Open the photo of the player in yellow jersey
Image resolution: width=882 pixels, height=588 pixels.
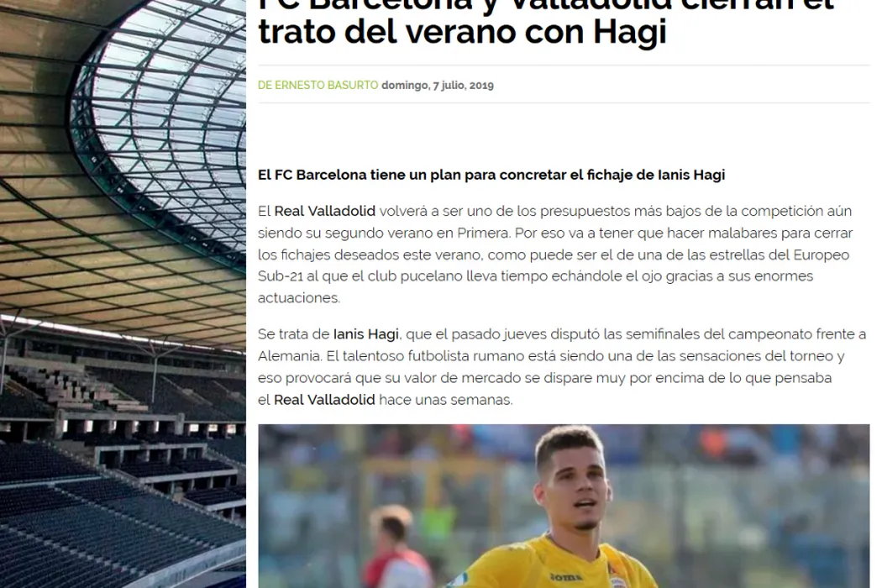[564, 506]
